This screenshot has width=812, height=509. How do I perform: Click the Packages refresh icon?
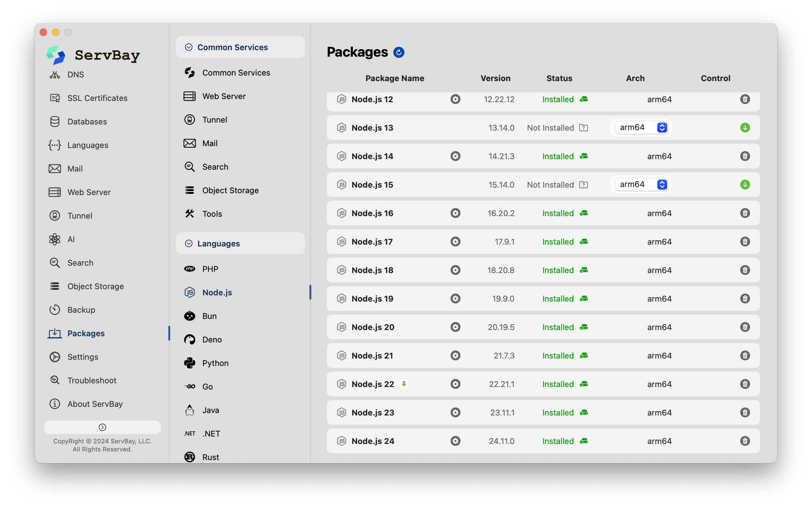point(399,52)
